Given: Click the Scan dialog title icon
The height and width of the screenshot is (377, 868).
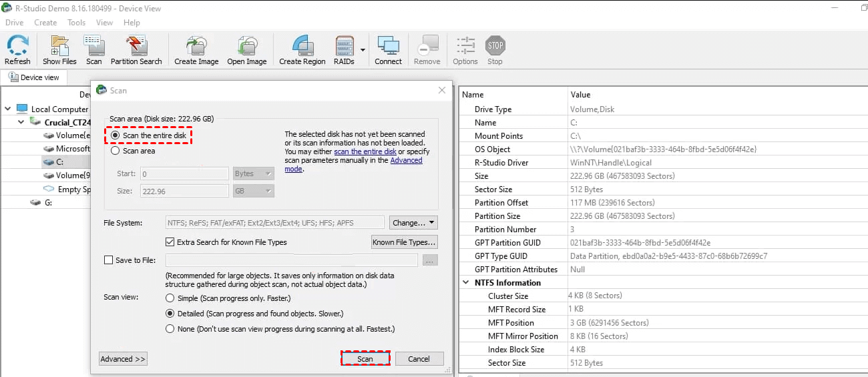Looking at the screenshot, I should click(x=101, y=90).
